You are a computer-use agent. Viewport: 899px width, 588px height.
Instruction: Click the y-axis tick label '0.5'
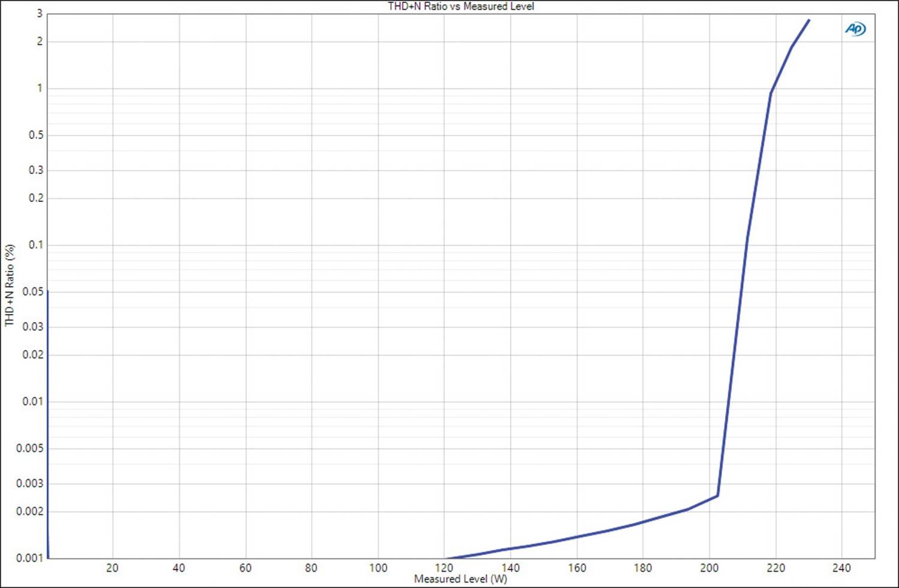tap(36, 135)
